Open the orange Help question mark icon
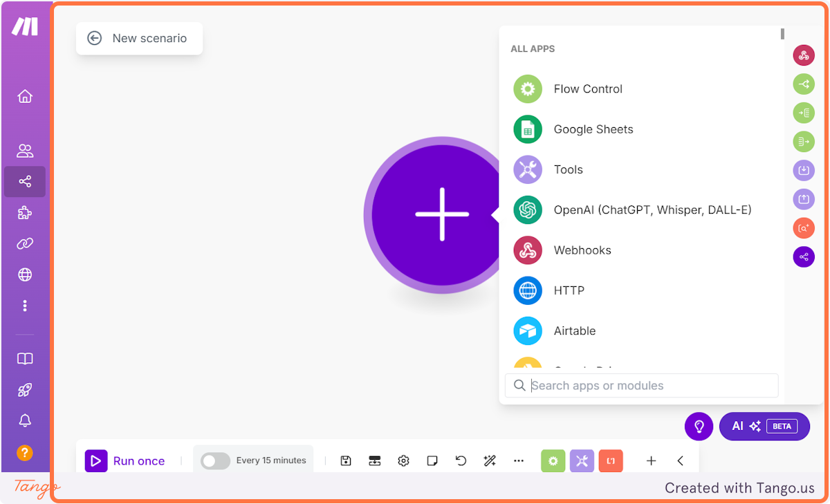This screenshot has width=830, height=504. click(x=25, y=453)
